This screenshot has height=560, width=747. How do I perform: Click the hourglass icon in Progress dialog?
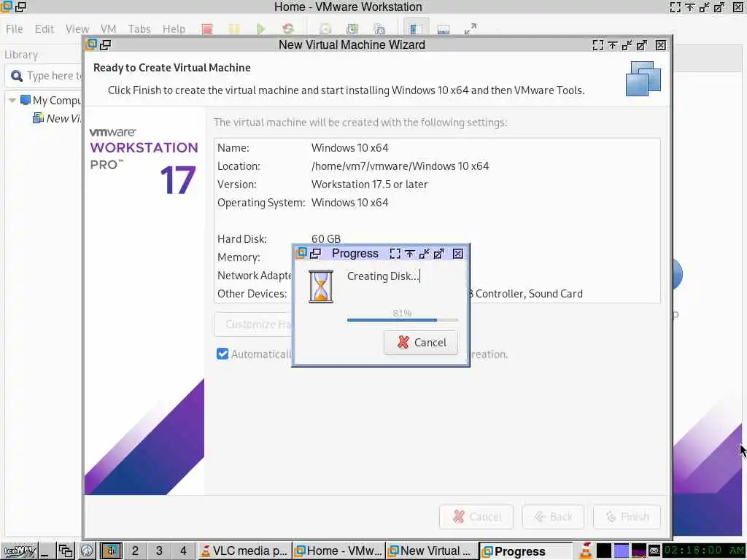321,286
